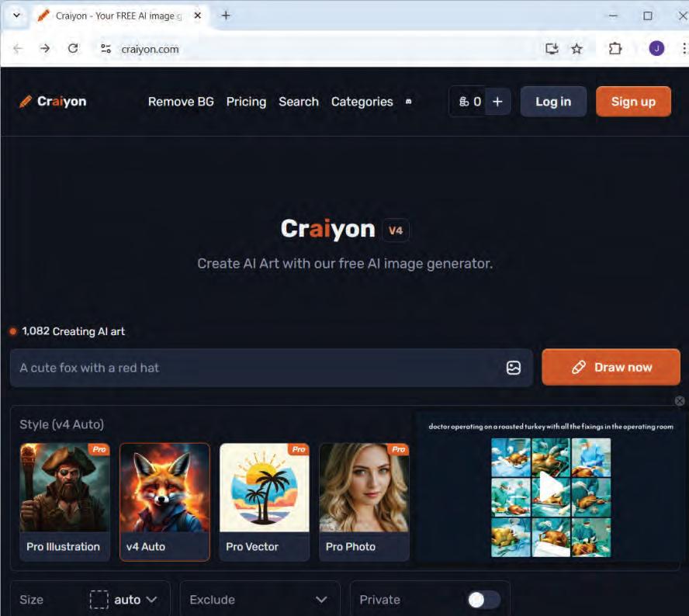Click the '1,082 Creating AI art' text

[x=73, y=331]
